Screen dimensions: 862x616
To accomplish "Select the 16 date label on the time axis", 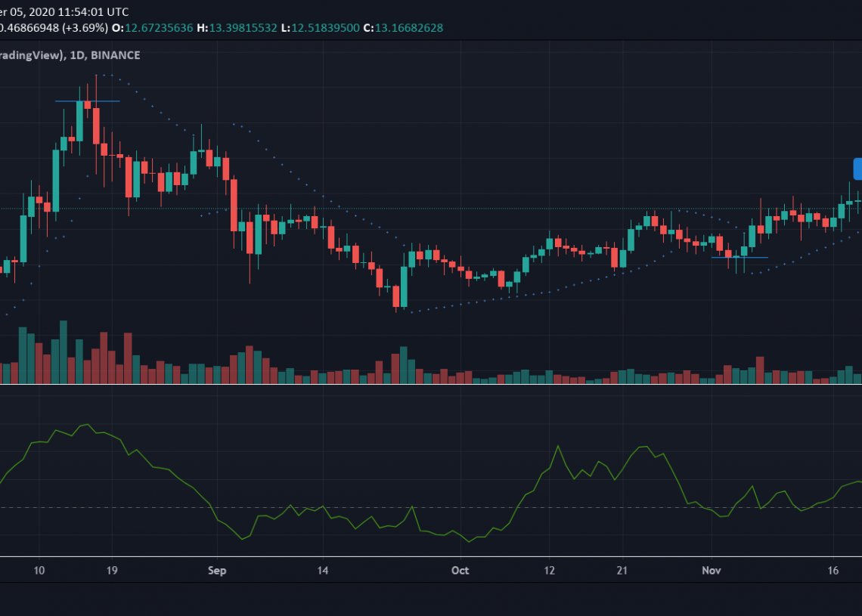I will point(833,570).
